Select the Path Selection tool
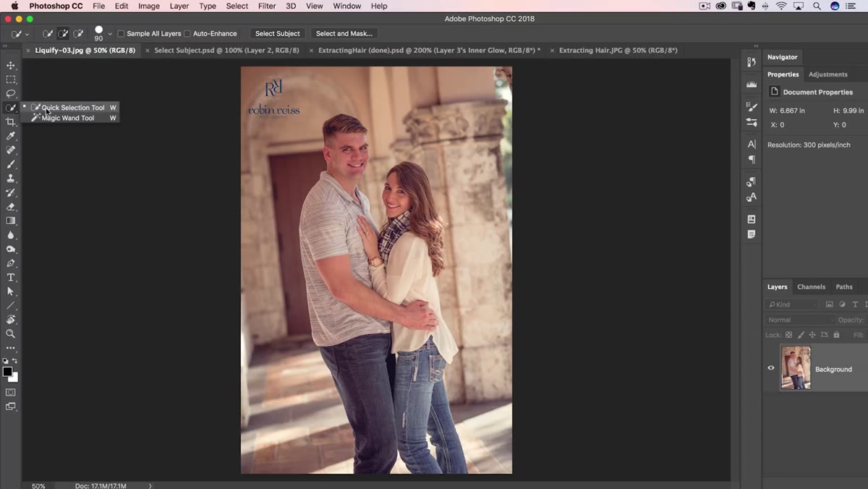The height and width of the screenshot is (489, 868). point(11,291)
